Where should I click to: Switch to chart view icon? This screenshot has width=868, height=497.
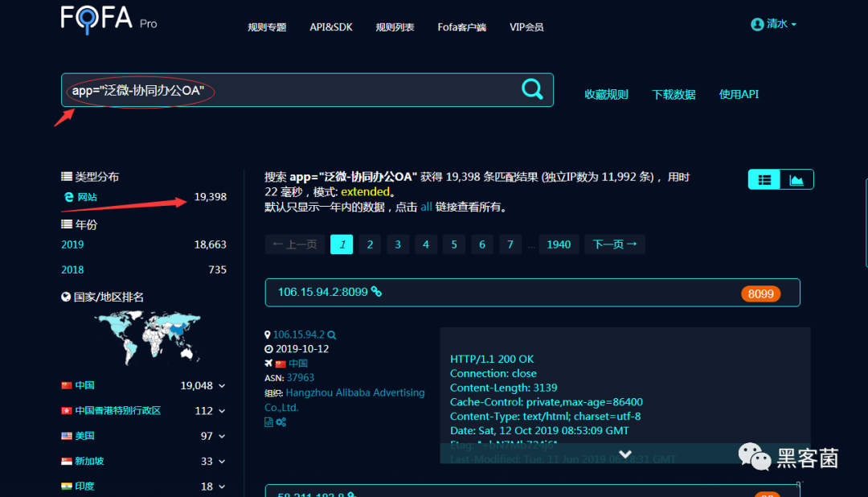click(x=796, y=179)
